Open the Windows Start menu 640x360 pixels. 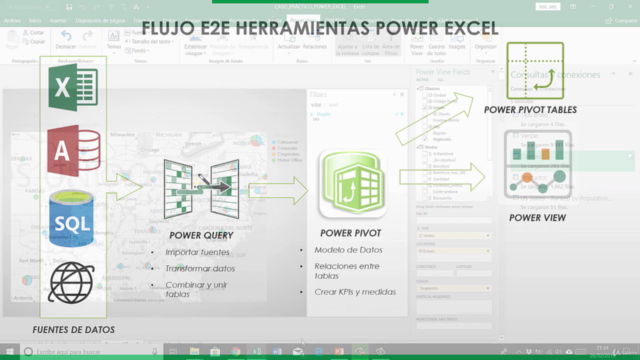coord(10,351)
